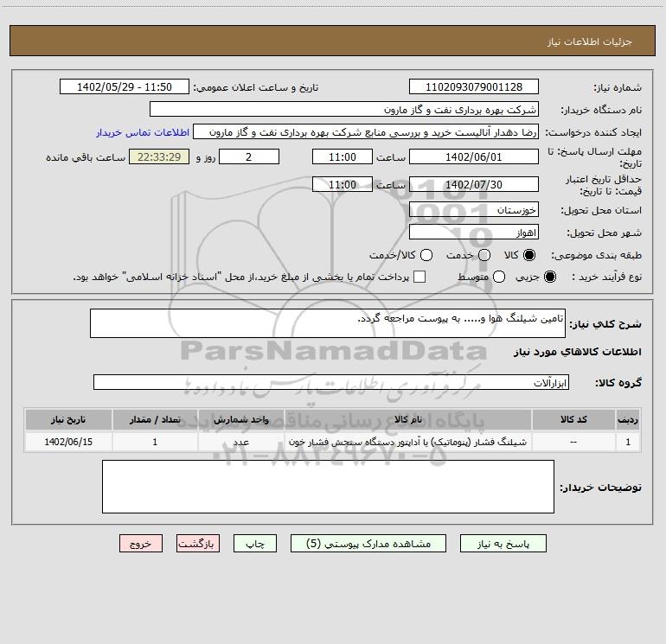
Task: Click the ردیف column header
Action: pyautogui.click(x=628, y=419)
